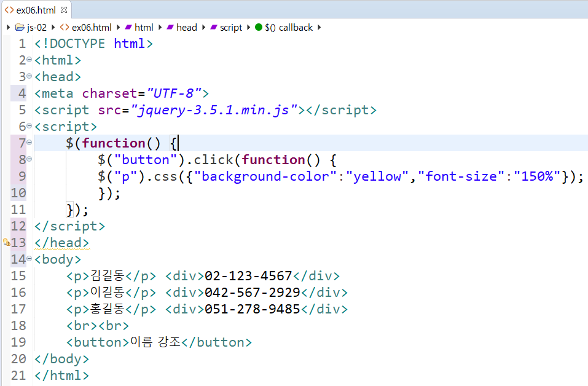Image resolution: width=588 pixels, height=386 pixels.
Task: Select the head breadcrumb item
Action: (x=187, y=28)
